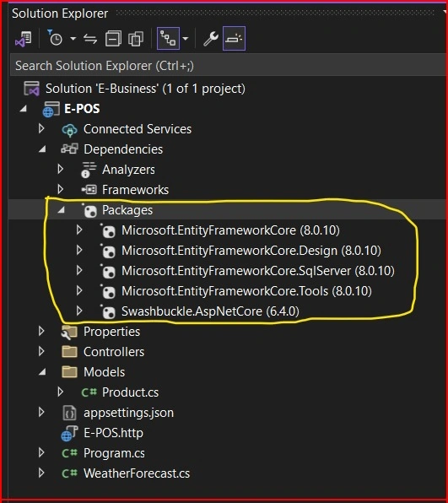Click the JSON icon beside appsettings.json
Viewport: 448px width, 503px height.
(x=69, y=413)
